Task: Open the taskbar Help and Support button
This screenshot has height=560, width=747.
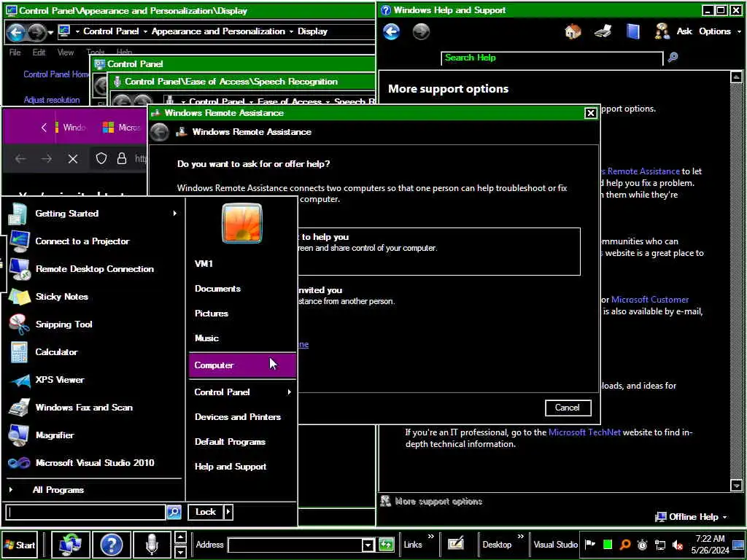Action: point(111,544)
